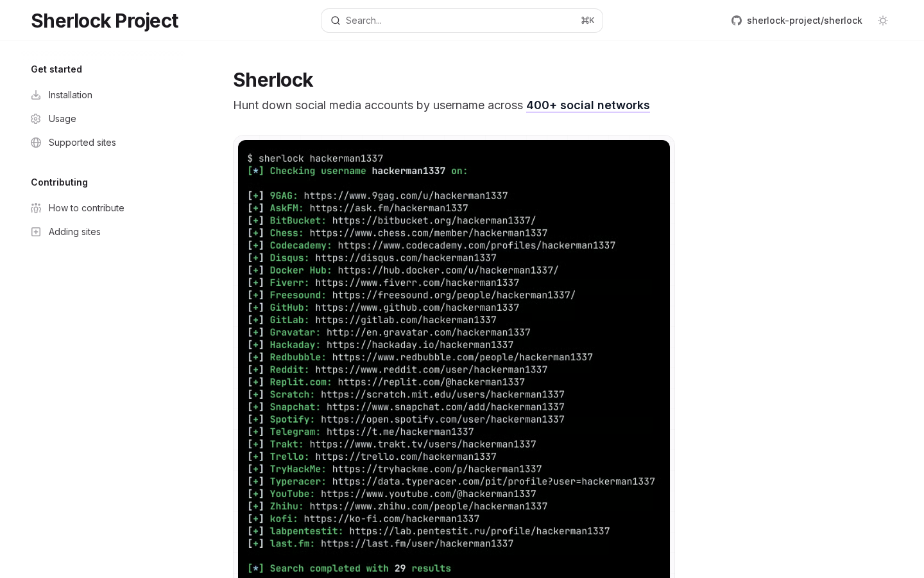Click the TryHackMe result line

pyautogui.click(x=395, y=469)
